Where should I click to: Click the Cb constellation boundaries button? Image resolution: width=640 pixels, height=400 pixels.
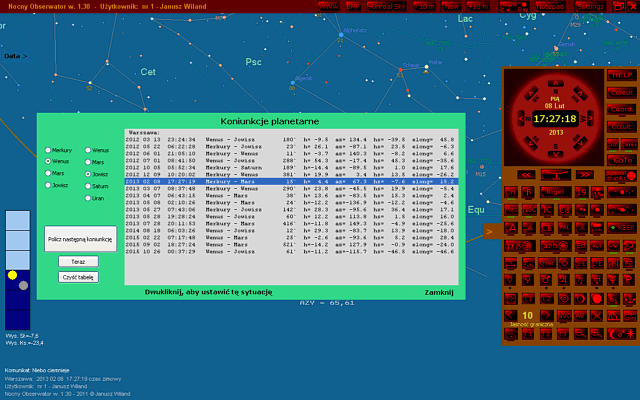coord(547,227)
